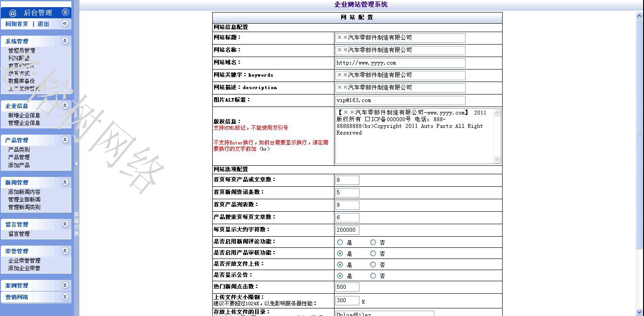Collapse the 后台管理 header chevron
Viewport: 644px width, 316px height.
(65, 12)
